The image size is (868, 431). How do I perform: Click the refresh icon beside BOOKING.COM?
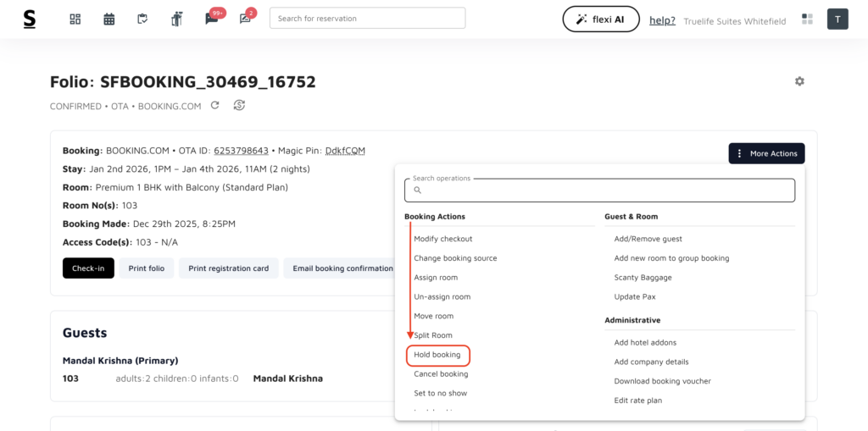coord(215,106)
